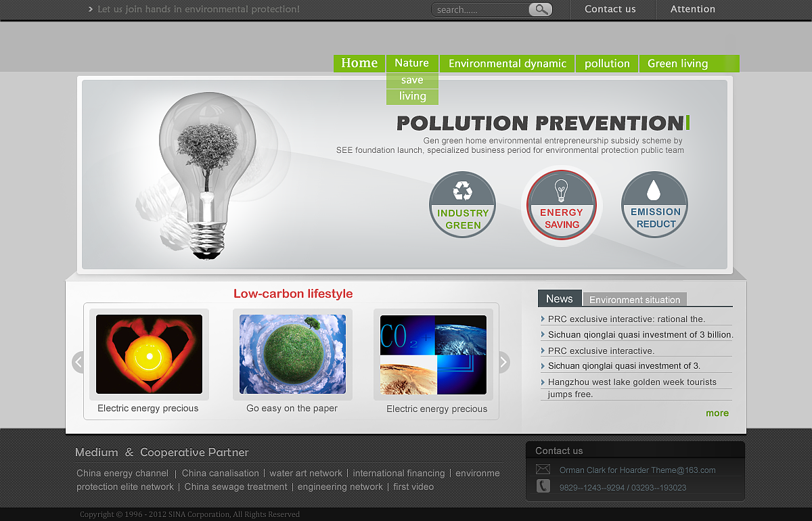
Task: Click engineering network partner link
Action: coord(340,486)
